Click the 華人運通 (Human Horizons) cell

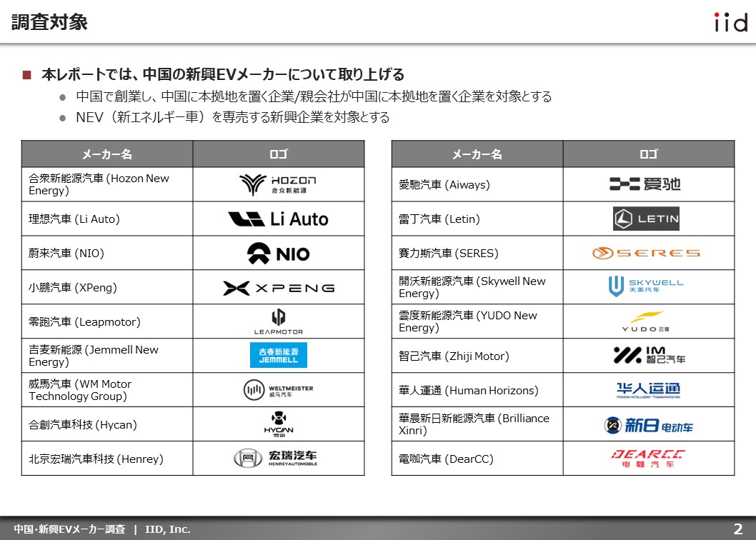tap(477, 390)
